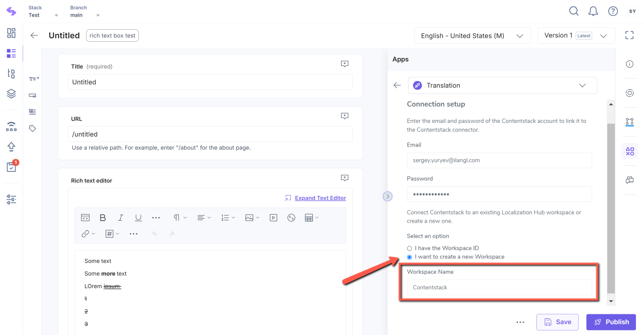The height and width of the screenshot is (335, 644).
Task: Open link insert dropdown
Action: click(x=88, y=234)
